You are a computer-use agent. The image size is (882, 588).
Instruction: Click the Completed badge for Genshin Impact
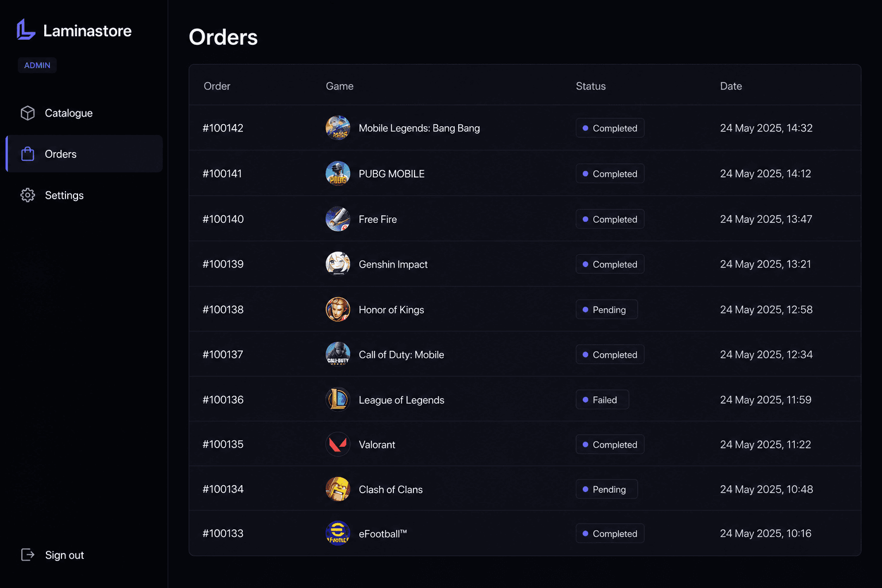click(610, 264)
